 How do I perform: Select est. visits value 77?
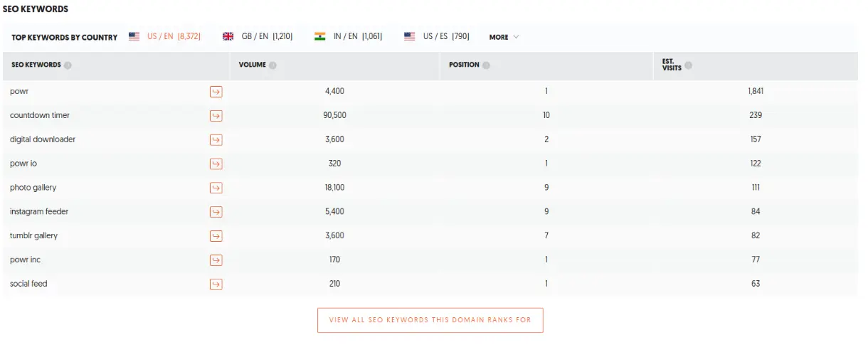pos(756,260)
